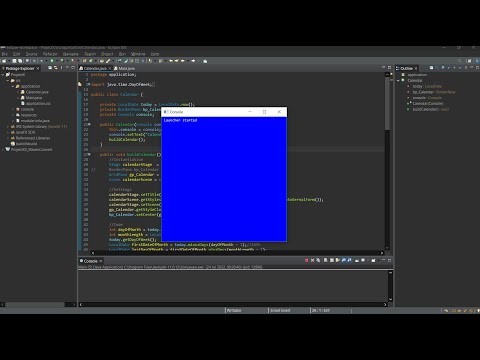The width and height of the screenshot is (480, 360).
Task: Click down arrow of Console vertical scrollbar
Action: point(390,299)
